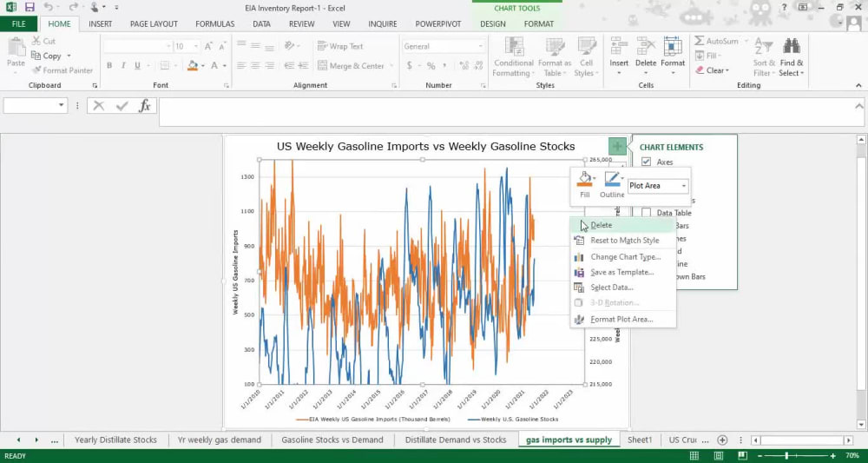Click the Undo arrow in title bar
This screenshot has height=463, width=868.
coord(48,7)
